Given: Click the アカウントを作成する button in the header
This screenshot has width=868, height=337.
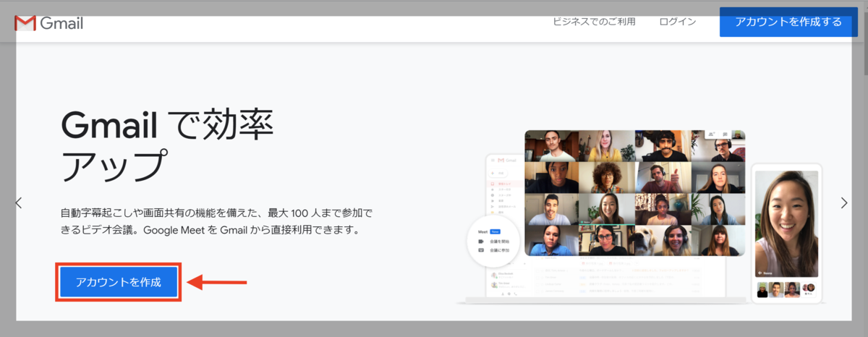Looking at the screenshot, I should point(788,22).
